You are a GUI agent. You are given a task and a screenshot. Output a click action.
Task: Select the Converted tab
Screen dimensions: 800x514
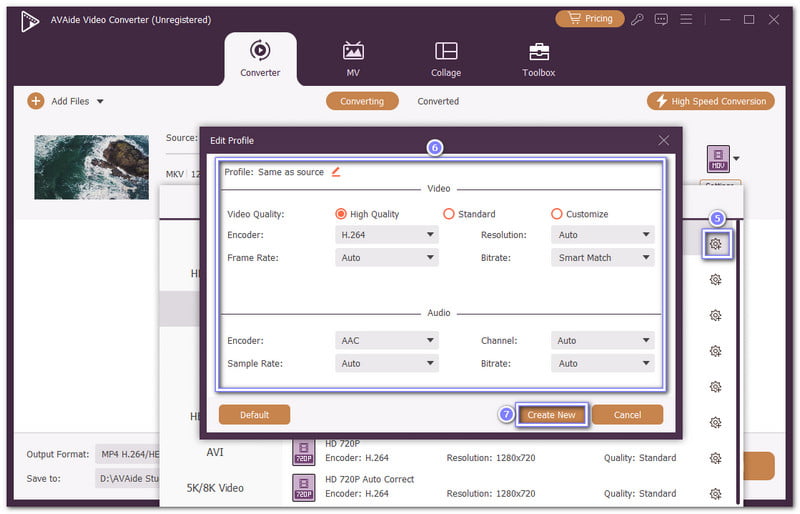(x=438, y=101)
